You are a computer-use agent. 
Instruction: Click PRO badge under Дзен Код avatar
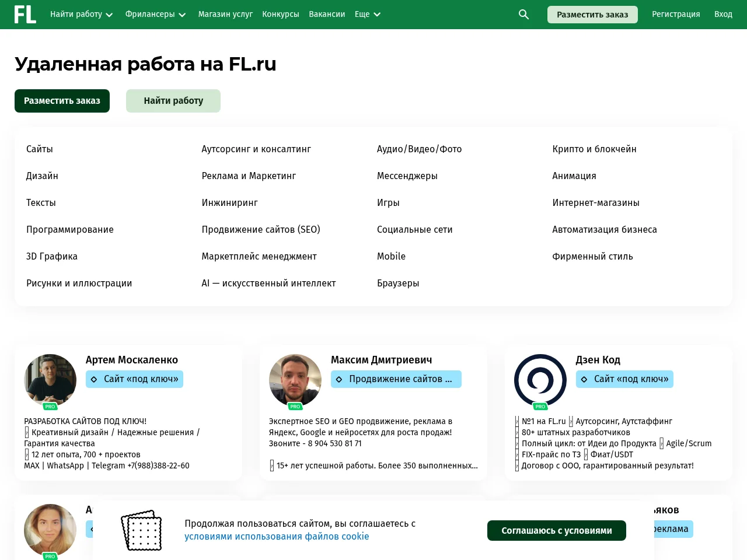tap(540, 407)
